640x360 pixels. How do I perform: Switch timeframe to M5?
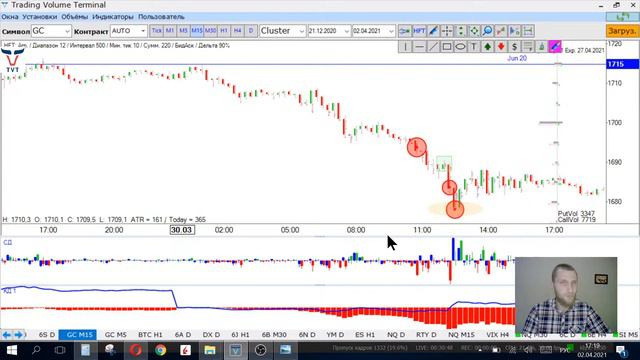[184, 31]
